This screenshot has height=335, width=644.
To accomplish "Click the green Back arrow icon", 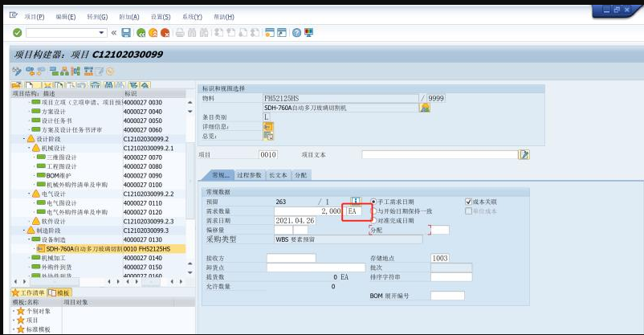I will 141,32.
